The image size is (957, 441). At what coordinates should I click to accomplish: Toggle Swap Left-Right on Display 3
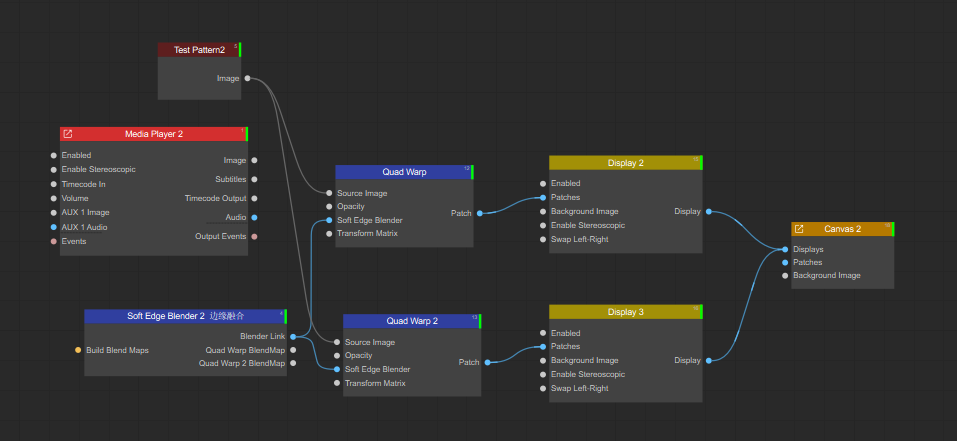543,388
